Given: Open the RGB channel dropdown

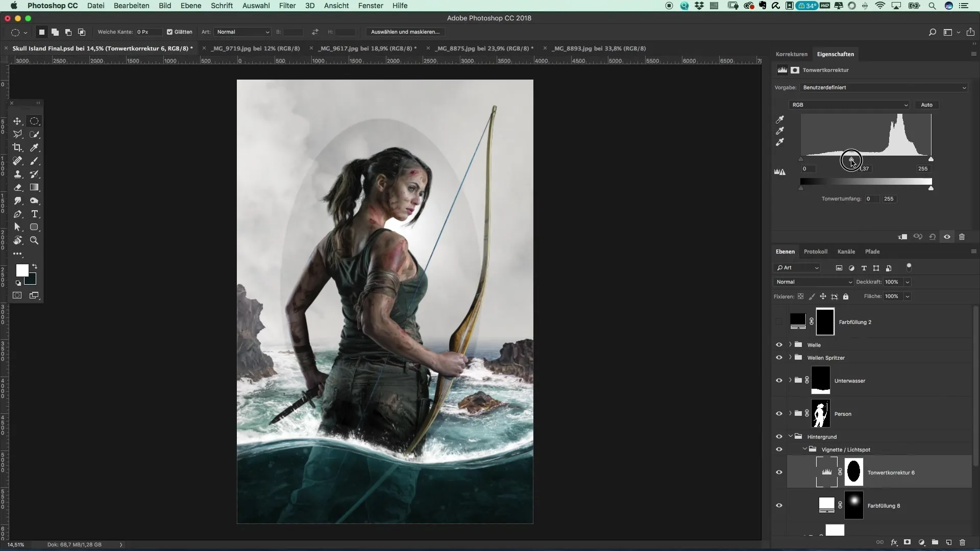Looking at the screenshot, I should pos(849,105).
